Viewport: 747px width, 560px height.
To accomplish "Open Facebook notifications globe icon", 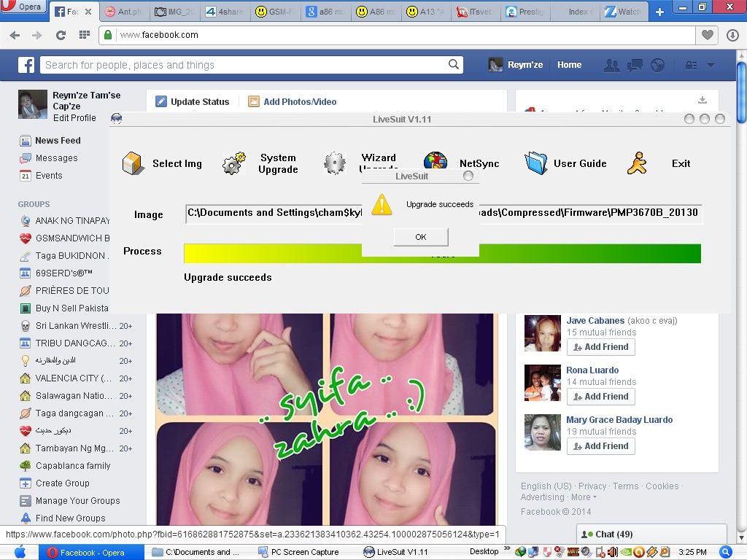I will click(x=657, y=65).
